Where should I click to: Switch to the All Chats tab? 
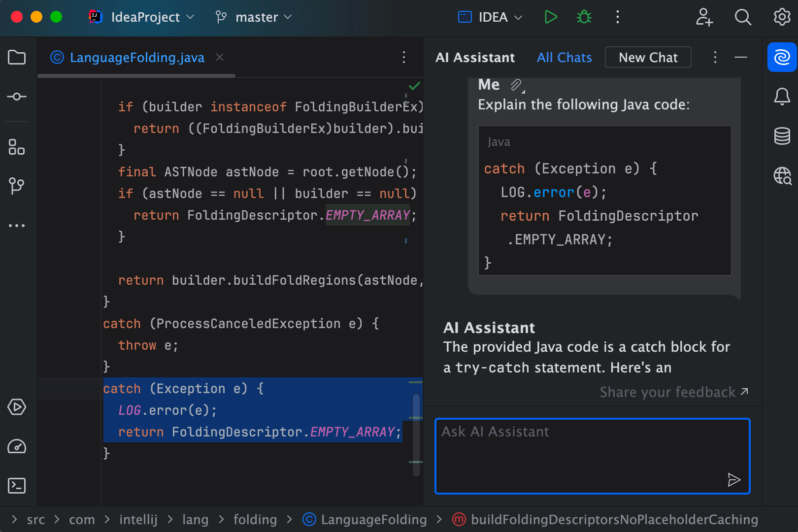click(564, 57)
